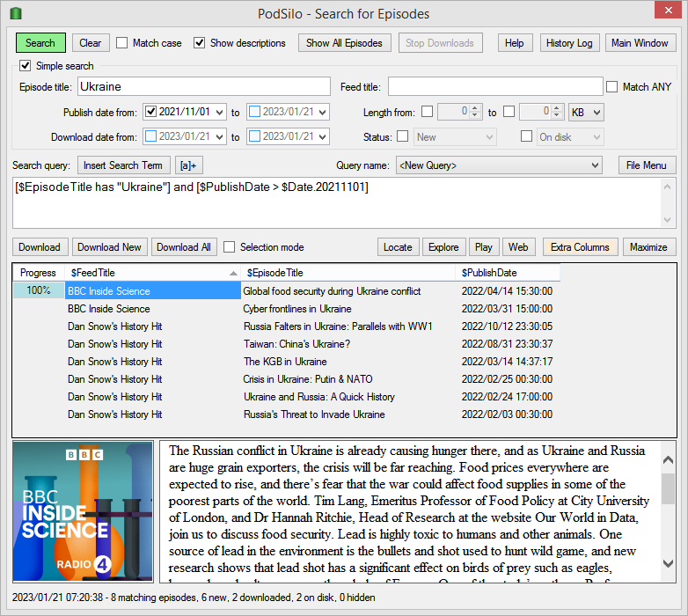Click sort arrow on $FeedTitle column
688x616 pixels.
pos(233,274)
